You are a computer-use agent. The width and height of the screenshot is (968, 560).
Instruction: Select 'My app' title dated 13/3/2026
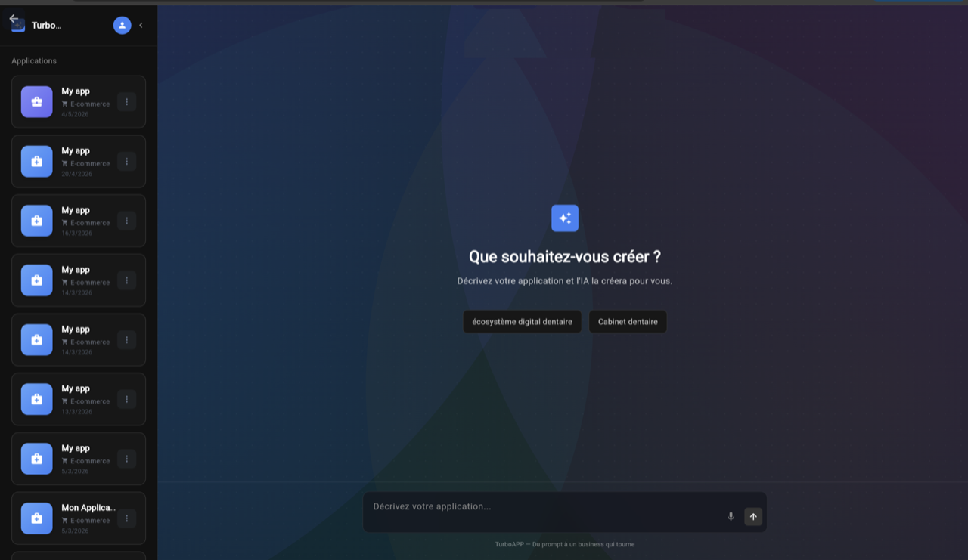pyautogui.click(x=76, y=388)
